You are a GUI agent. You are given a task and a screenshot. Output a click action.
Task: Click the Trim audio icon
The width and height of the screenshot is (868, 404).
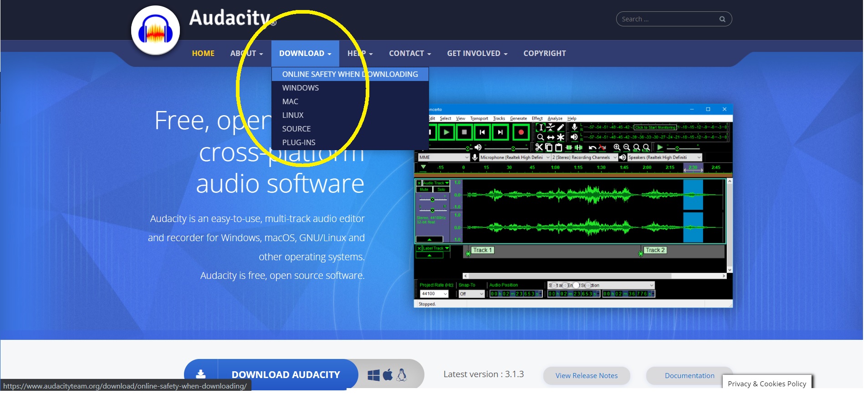(x=568, y=147)
